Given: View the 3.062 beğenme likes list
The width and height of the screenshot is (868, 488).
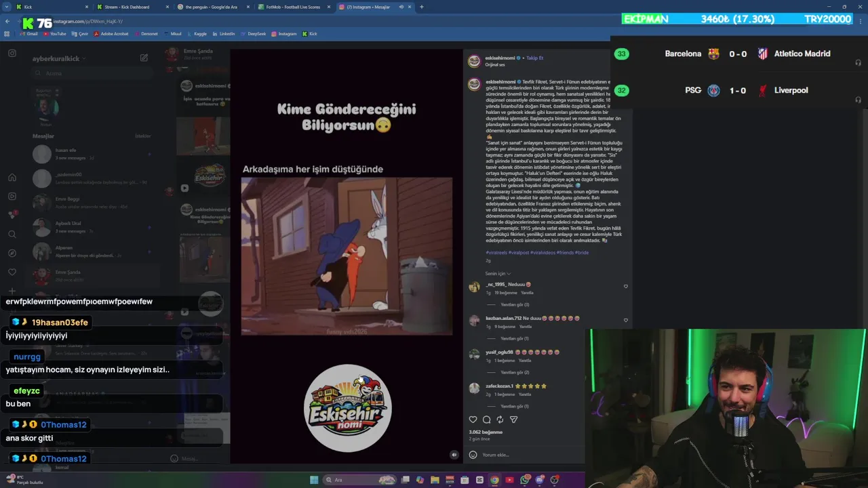Looking at the screenshot, I should (x=486, y=432).
